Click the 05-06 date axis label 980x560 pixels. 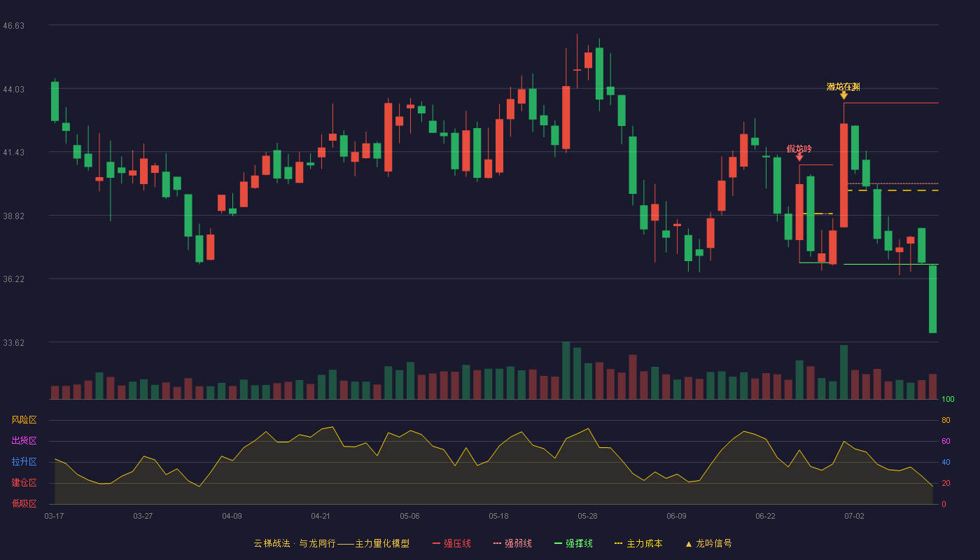click(409, 516)
